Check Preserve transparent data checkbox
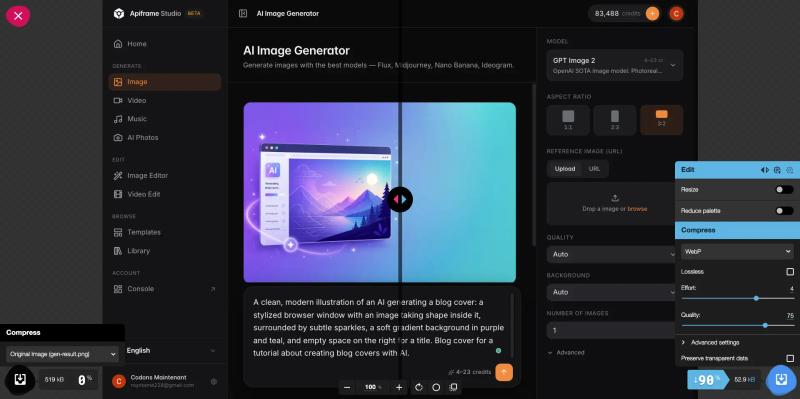Image resolution: width=800 pixels, height=399 pixels. pos(790,358)
